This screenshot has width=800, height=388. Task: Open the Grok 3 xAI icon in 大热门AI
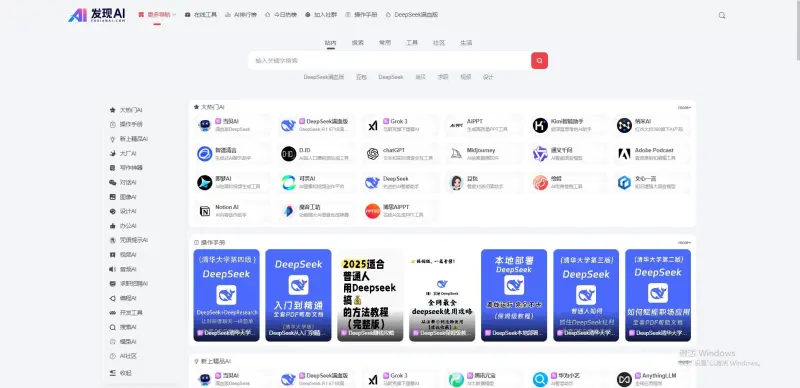373,125
